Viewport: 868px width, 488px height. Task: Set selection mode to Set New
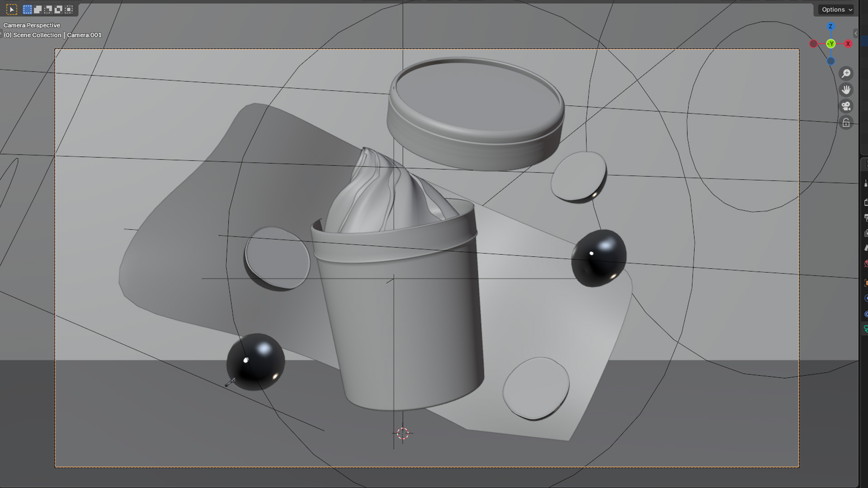click(28, 9)
